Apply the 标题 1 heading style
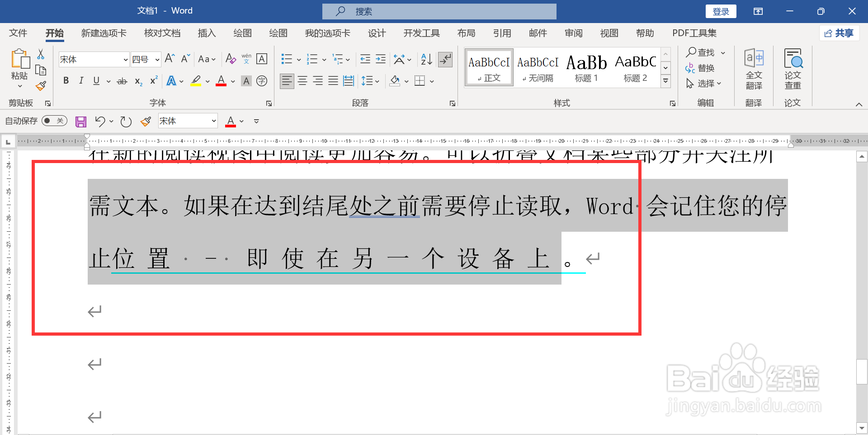 586,68
